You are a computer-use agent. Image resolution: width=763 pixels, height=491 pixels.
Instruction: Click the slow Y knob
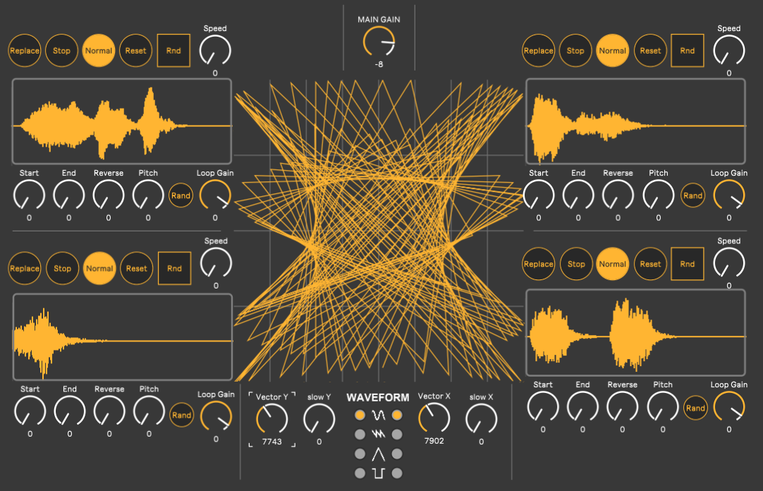coord(319,419)
